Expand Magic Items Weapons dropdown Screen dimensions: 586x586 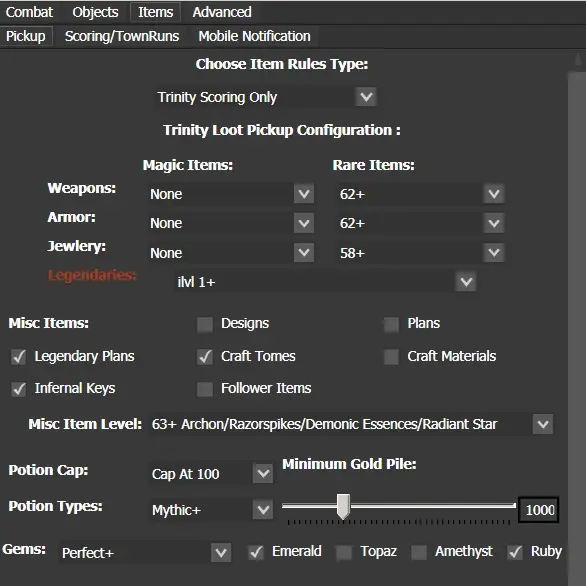231,194
